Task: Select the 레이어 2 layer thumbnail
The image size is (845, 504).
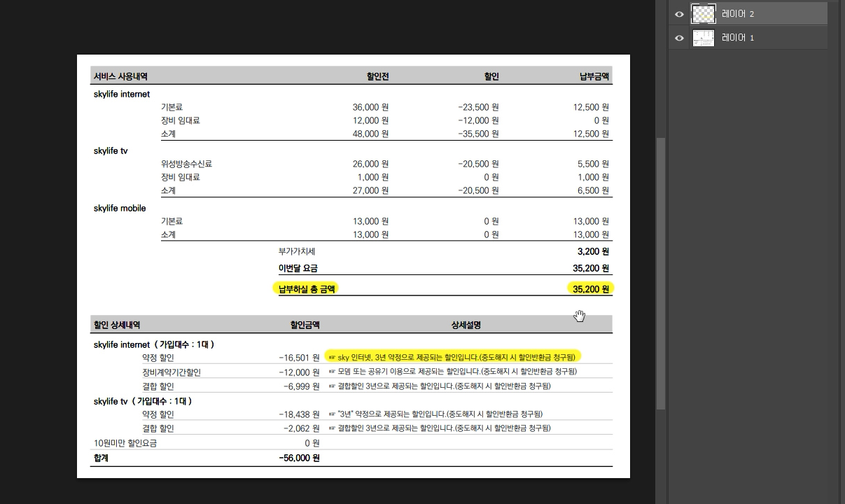Action: click(703, 14)
